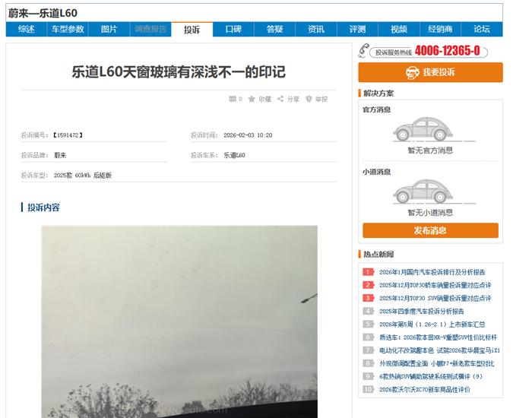Viewport: 532px width, 418px height.
Task: Click the comment bubble icon
Action: tap(233, 99)
